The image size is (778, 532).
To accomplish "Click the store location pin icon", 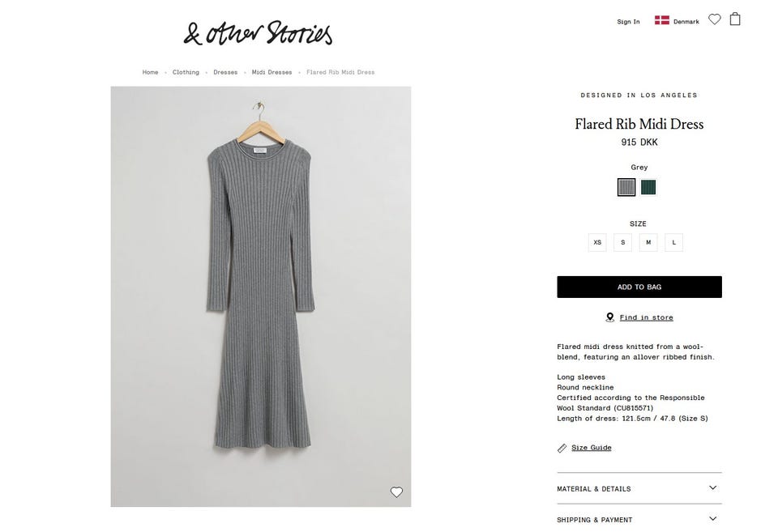I will pos(609,317).
